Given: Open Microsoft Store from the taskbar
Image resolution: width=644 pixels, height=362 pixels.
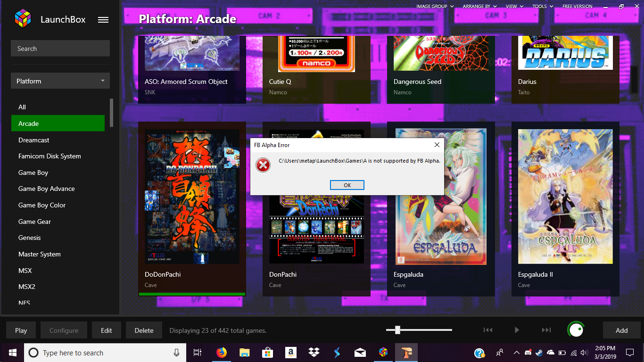Looking at the screenshot, I should tap(267, 353).
